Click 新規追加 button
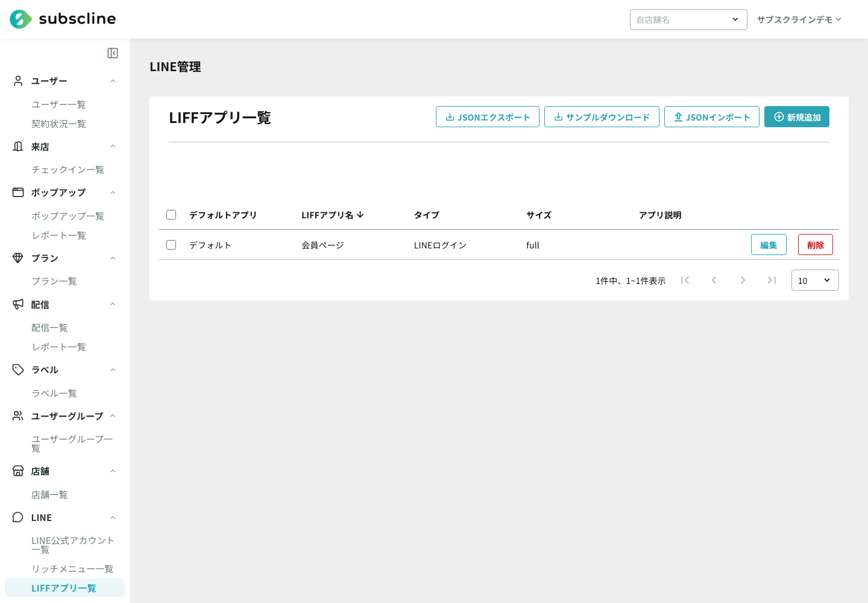Screen dimensions: 868x603 pos(797,117)
